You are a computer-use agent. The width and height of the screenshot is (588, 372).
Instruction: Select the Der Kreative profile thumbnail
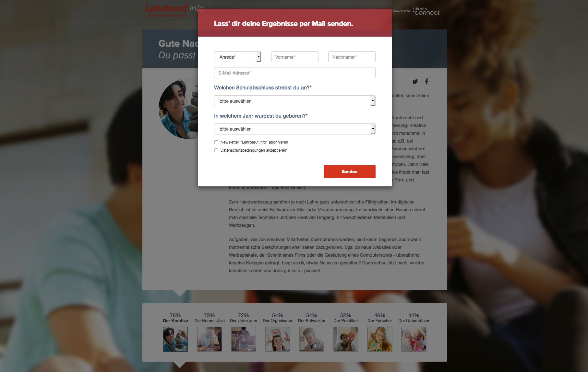point(175,339)
